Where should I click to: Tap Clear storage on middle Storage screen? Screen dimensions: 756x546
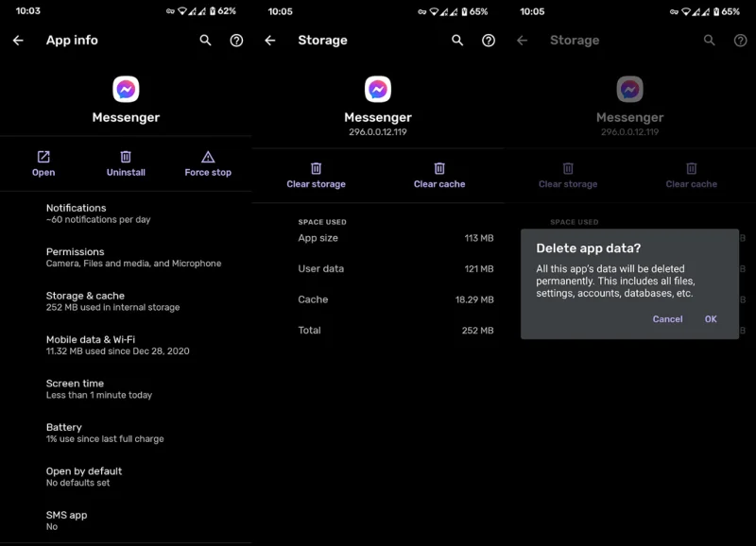[x=316, y=176]
